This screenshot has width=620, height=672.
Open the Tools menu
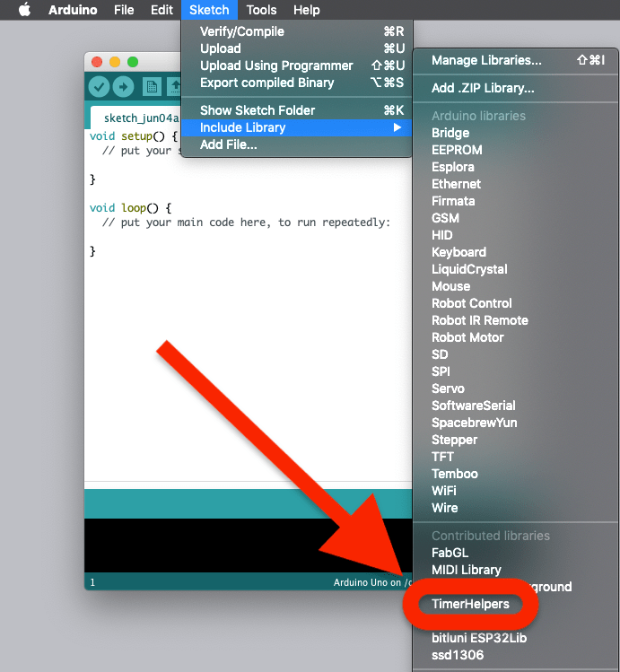[261, 10]
